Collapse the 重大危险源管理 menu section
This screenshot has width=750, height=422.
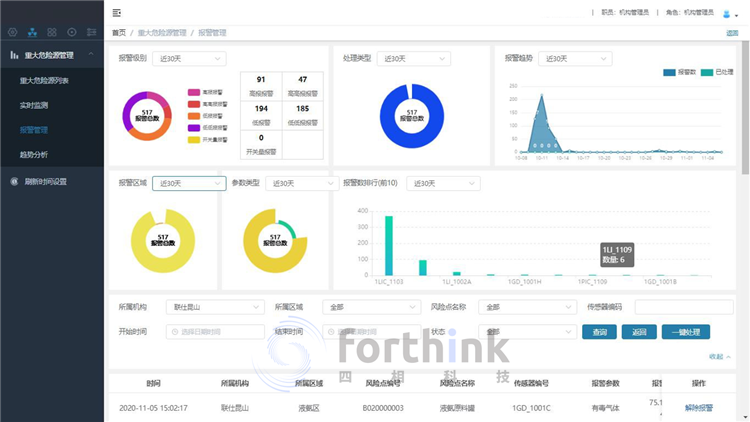point(92,55)
